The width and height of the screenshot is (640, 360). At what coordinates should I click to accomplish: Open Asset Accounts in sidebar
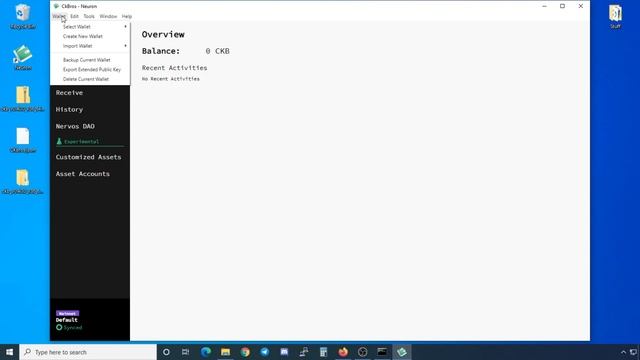pyautogui.click(x=83, y=173)
